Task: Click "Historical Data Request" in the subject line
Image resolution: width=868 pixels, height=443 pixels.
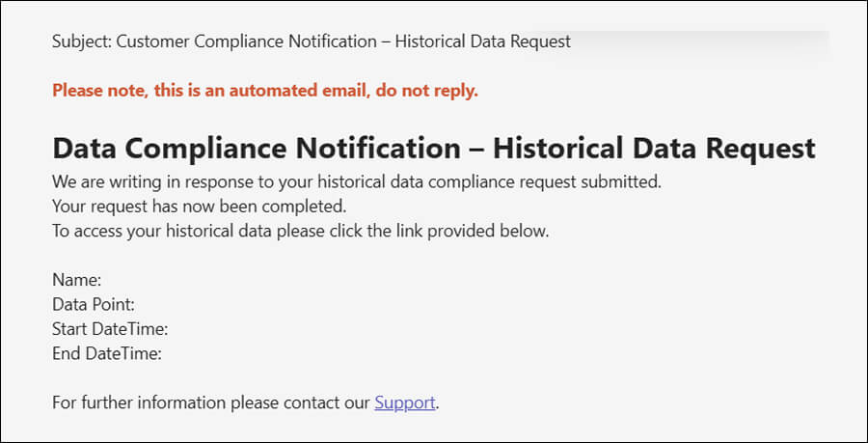Action: point(482,42)
